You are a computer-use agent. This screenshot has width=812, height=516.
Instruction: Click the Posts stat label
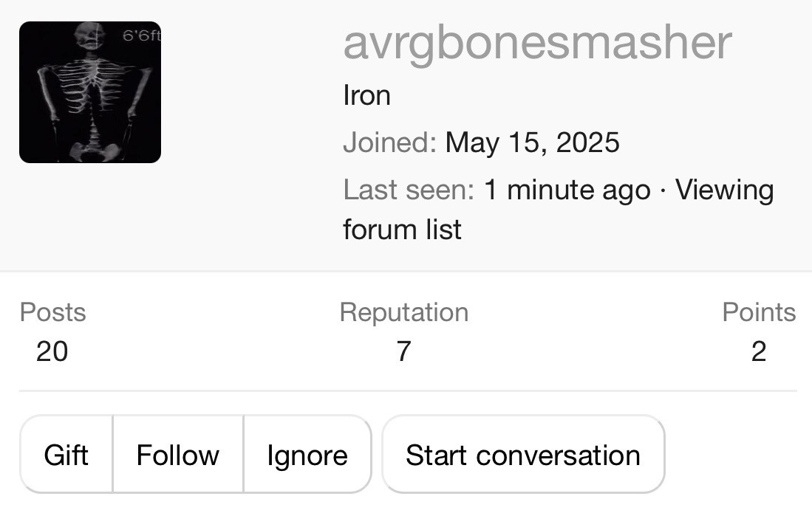pyautogui.click(x=52, y=312)
